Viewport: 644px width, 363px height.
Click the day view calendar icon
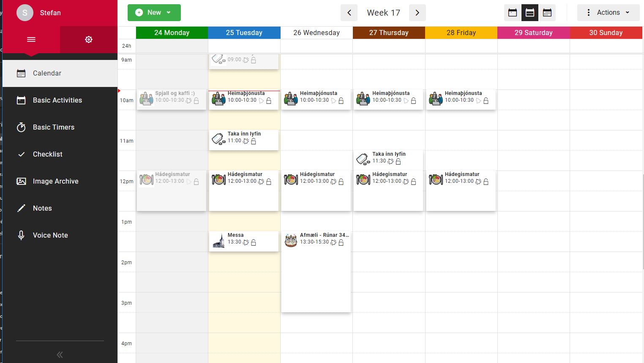point(513,13)
